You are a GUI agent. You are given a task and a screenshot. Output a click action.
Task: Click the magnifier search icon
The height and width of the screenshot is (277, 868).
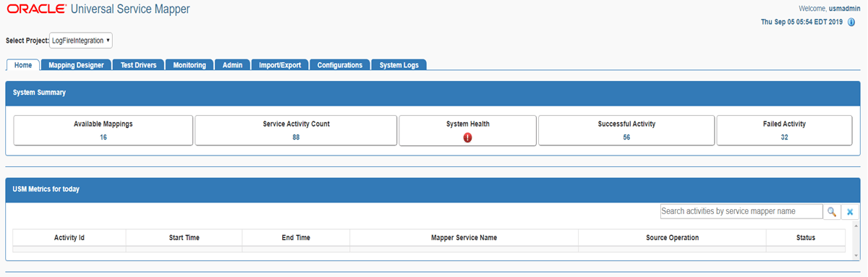tap(832, 211)
